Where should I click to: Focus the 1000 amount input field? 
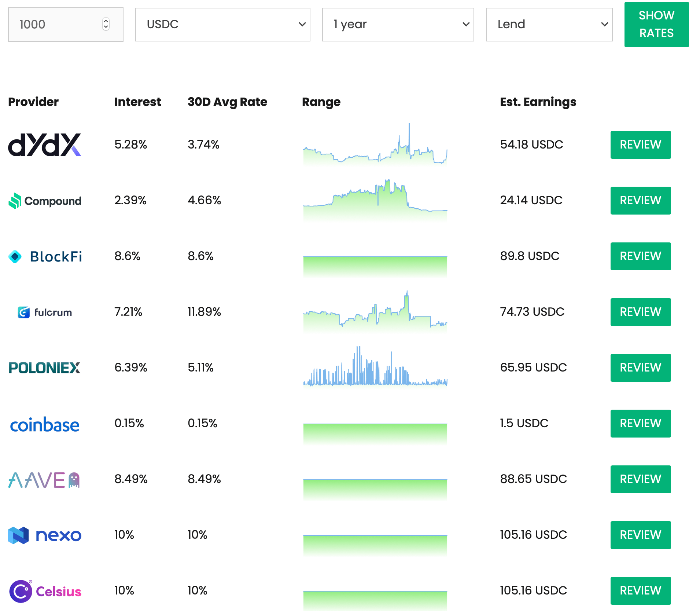[66, 25]
